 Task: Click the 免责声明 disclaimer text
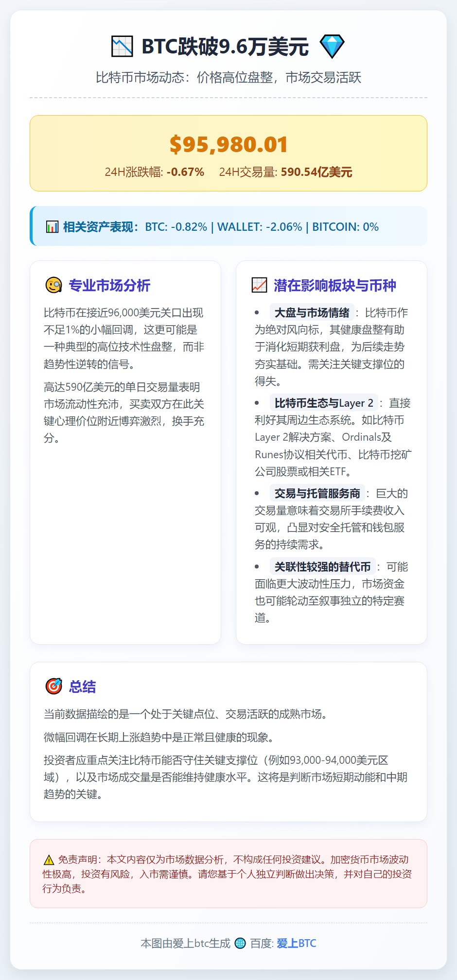(228, 874)
